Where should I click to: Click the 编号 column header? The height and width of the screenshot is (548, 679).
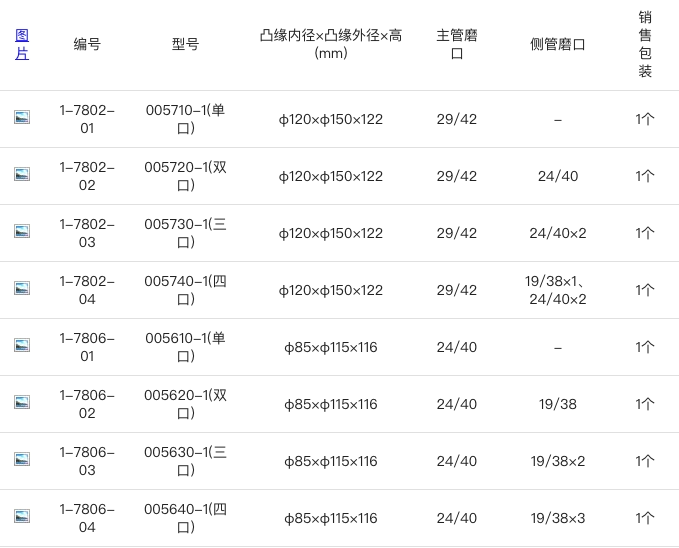click(x=87, y=44)
